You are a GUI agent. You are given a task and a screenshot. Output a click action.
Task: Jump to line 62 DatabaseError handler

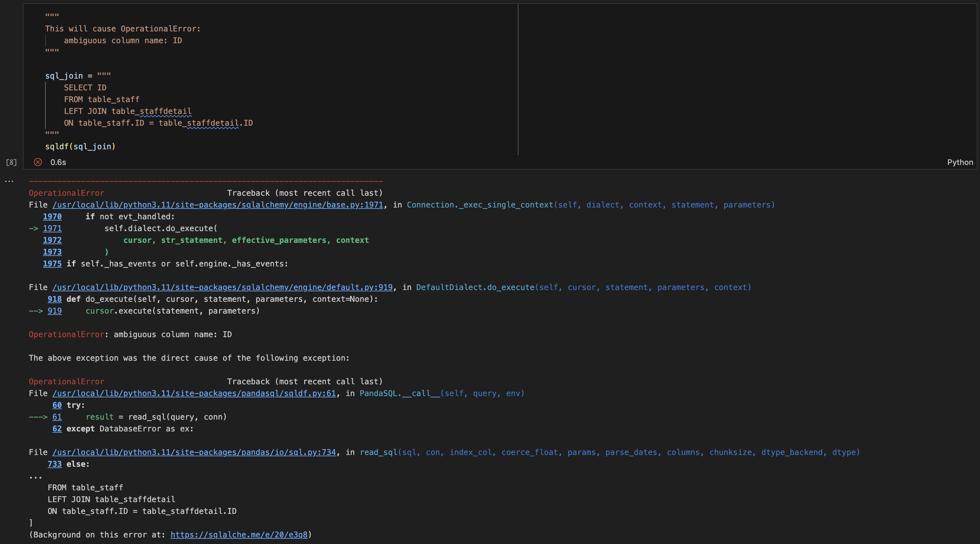[57, 429]
